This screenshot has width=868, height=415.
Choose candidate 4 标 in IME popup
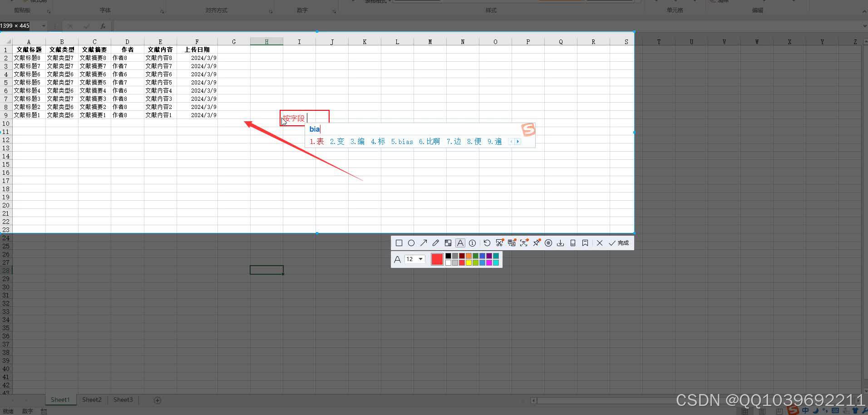coord(378,142)
